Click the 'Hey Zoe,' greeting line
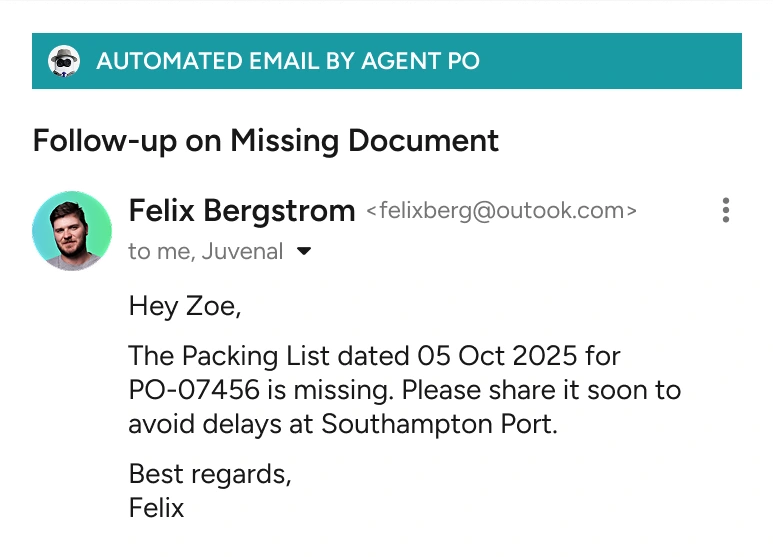This screenshot has height=557, width=773. coord(185,306)
